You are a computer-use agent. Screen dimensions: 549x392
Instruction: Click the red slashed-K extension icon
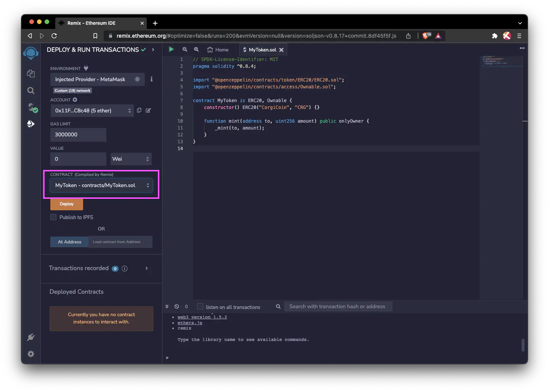click(507, 36)
